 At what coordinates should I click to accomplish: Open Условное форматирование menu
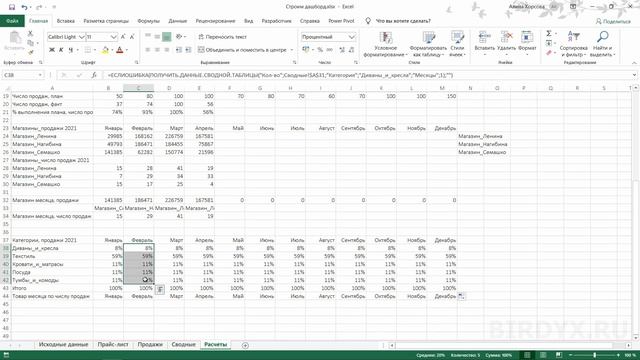pyautogui.click(x=385, y=44)
